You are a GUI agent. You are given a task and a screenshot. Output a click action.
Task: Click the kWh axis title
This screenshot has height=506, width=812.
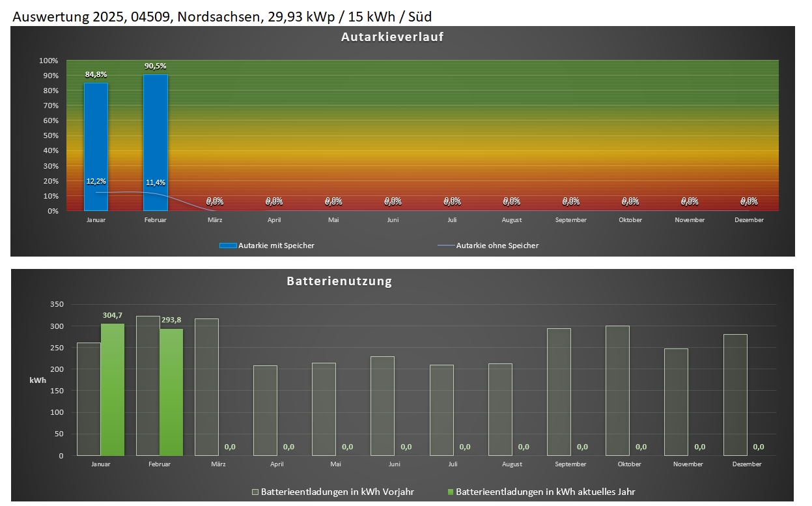[36, 380]
